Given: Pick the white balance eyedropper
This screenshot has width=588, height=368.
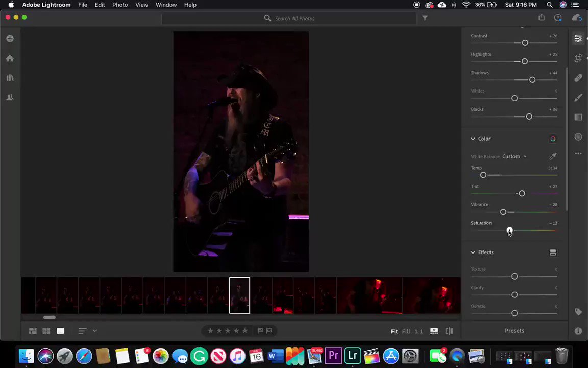Looking at the screenshot, I should click(553, 156).
